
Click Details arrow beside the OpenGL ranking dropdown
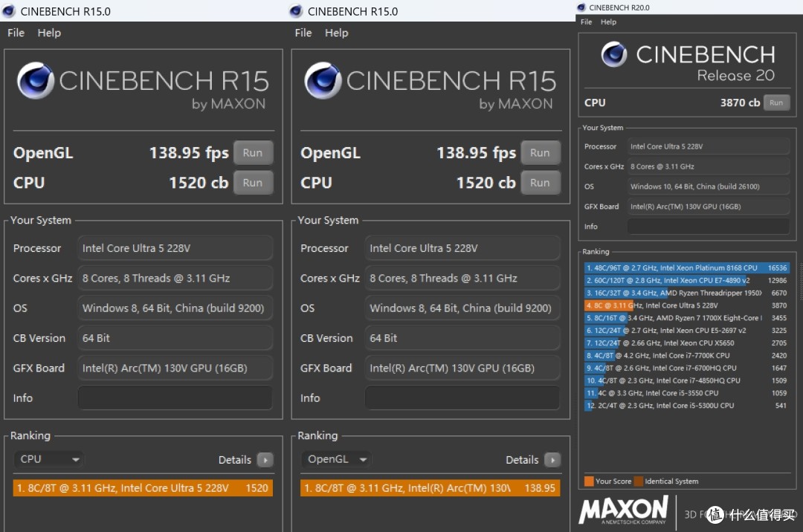pos(552,460)
